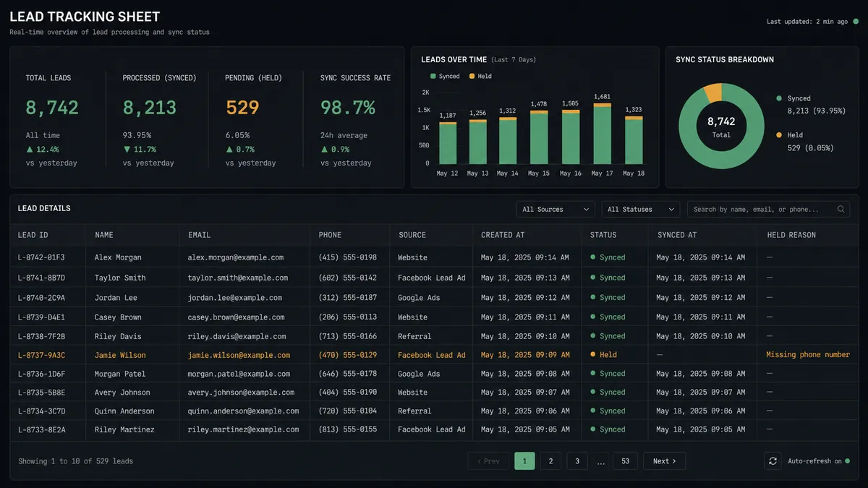Click phone (720) 555-0104
This screenshot has height=488, width=868.
coord(348,411)
